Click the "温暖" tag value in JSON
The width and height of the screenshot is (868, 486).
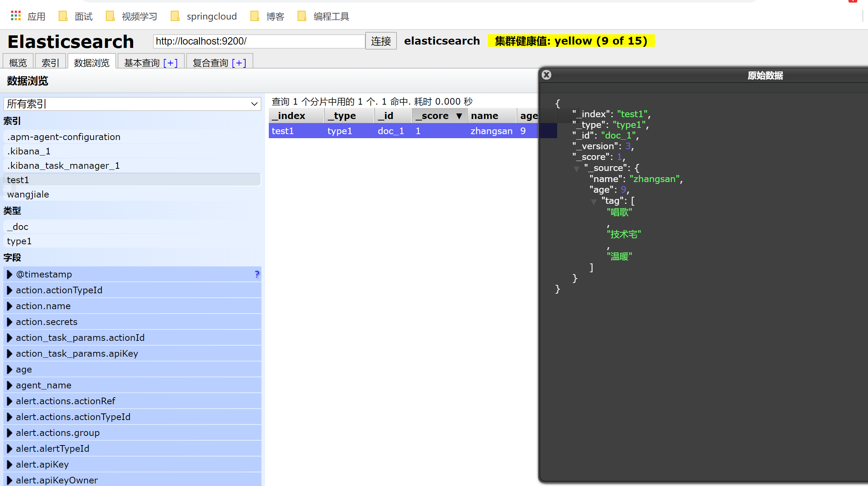pos(619,256)
